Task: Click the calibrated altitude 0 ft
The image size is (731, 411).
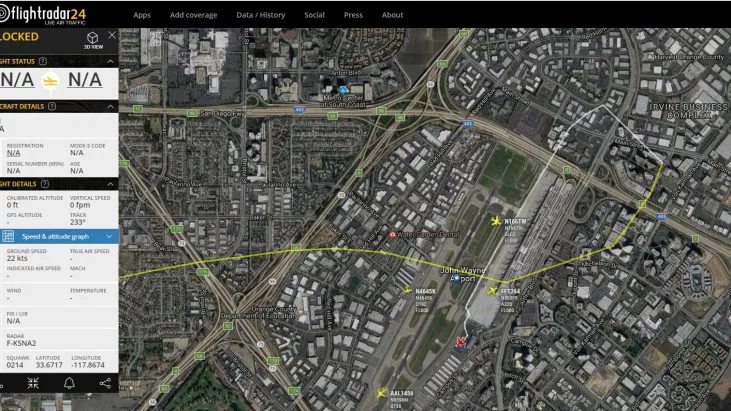Action: [x=13, y=205]
